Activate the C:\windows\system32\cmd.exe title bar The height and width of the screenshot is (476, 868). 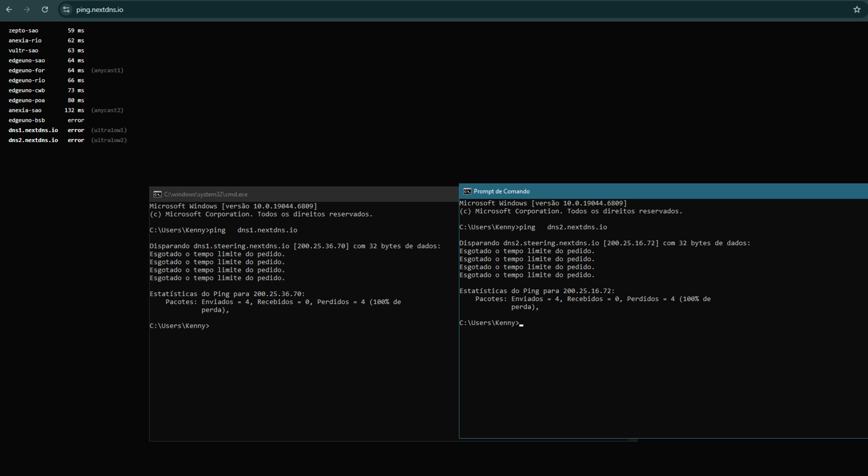coord(303,194)
